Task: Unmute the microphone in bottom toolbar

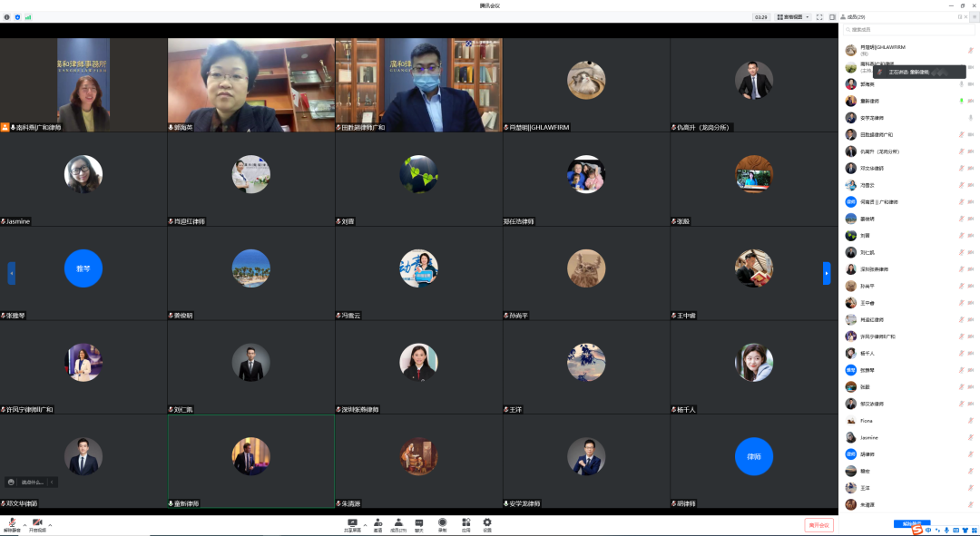Action: 12,525
